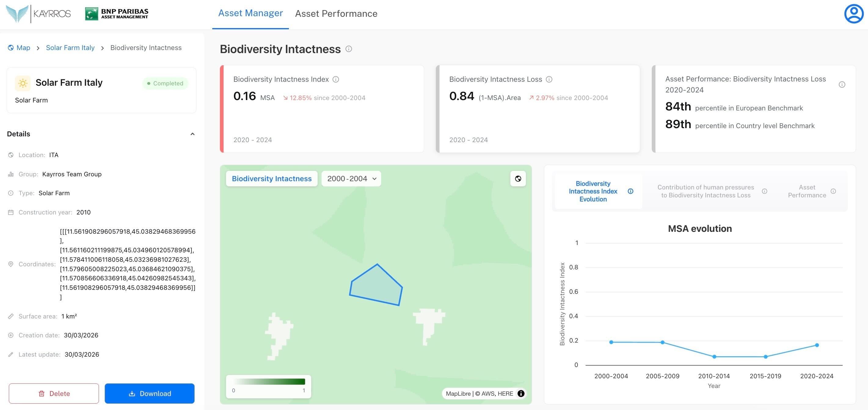
Task: Open map attribution info icon
Action: tap(521, 394)
